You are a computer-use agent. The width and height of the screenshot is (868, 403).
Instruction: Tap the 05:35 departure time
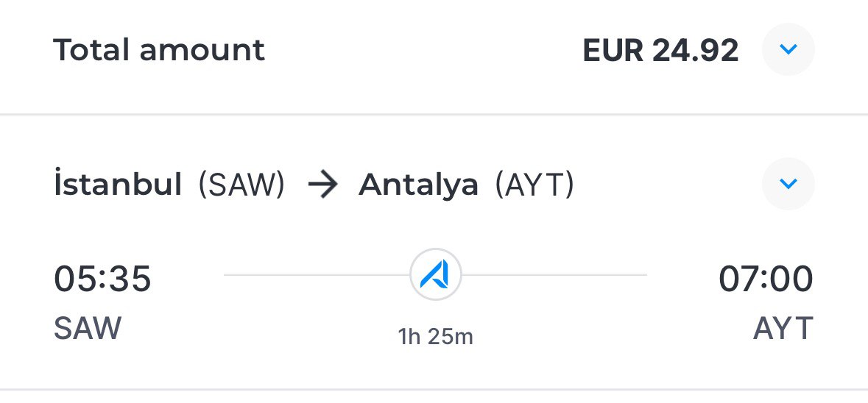point(102,278)
